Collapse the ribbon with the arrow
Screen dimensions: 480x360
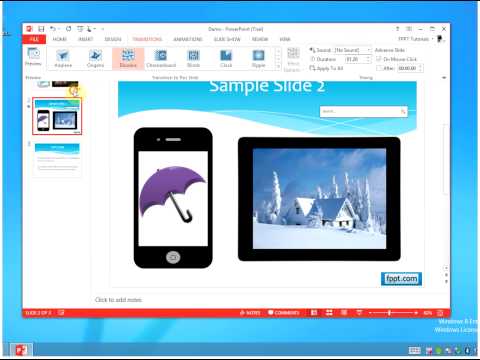[444, 78]
